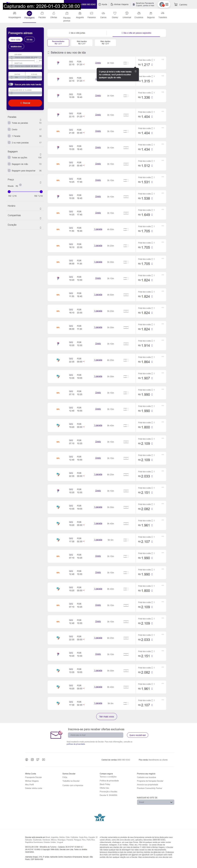Open Decolar's Instagram page icon
The image size is (197, 868).
point(32,759)
